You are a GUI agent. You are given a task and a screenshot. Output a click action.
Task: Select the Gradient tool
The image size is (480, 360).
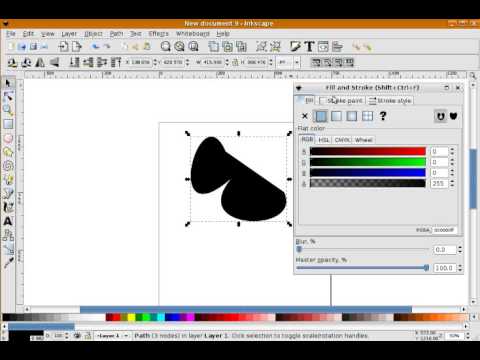click(8, 249)
